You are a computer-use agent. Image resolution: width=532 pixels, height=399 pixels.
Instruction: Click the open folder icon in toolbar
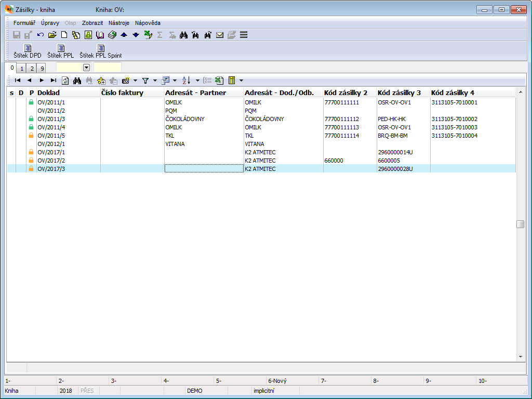click(x=52, y=35)
